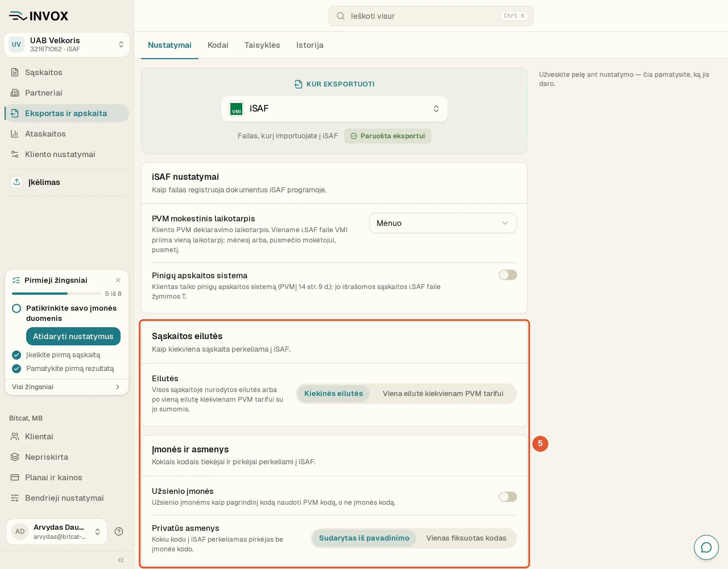
Task: Click the Įkėlimas upload icon
Action: coord(17,182)
